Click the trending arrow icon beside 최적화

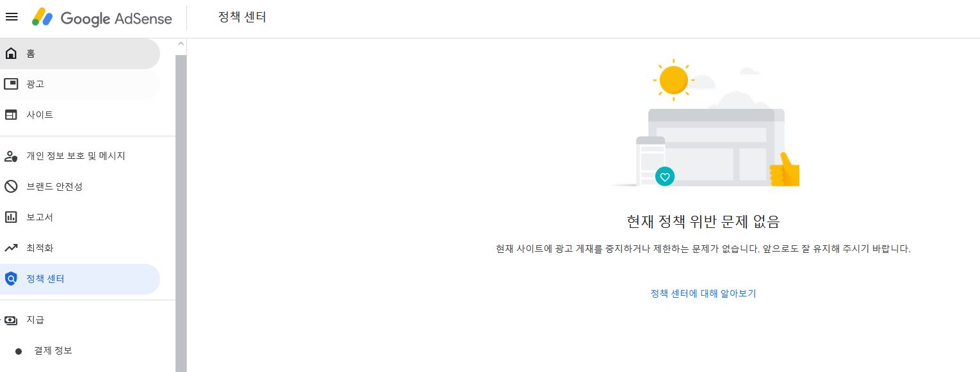tap(11, 248)
